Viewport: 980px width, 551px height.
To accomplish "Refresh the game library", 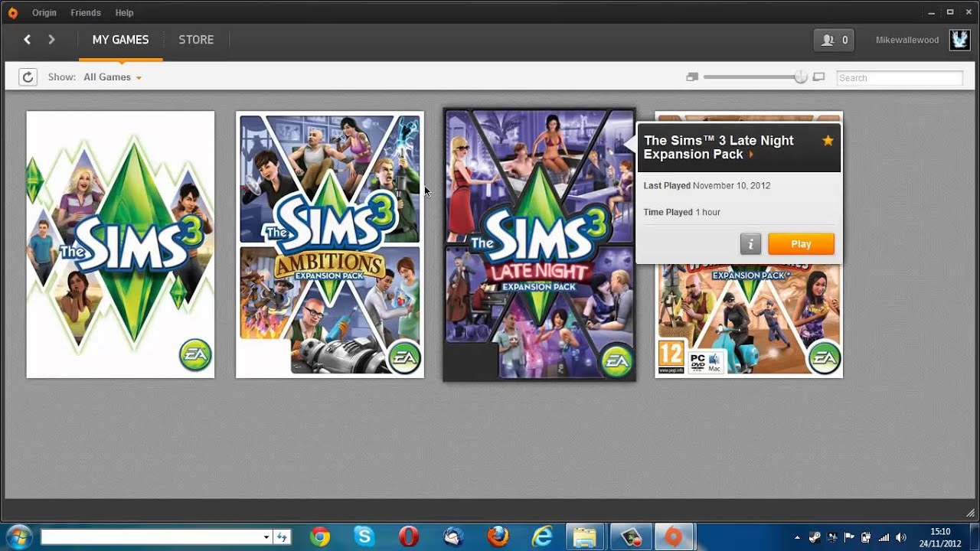I will pos(28,77).
